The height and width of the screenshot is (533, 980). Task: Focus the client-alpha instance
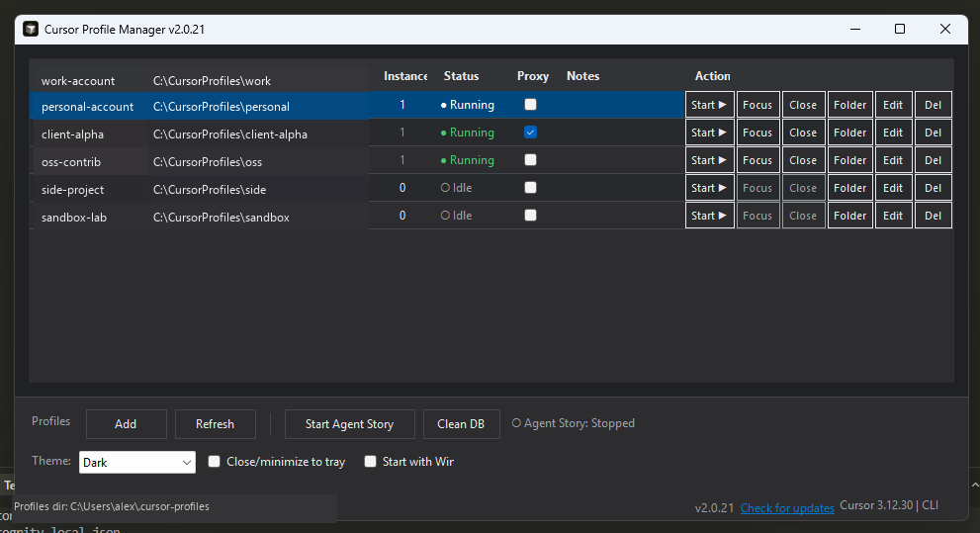tap(757, 133)
